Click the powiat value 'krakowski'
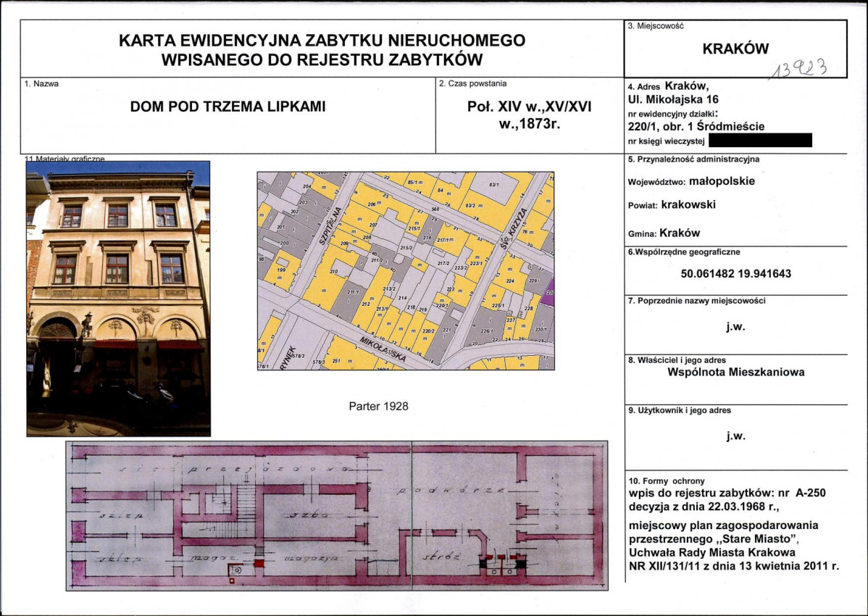The height and width of the screenshot is (616, 868). tap(688, 204)
